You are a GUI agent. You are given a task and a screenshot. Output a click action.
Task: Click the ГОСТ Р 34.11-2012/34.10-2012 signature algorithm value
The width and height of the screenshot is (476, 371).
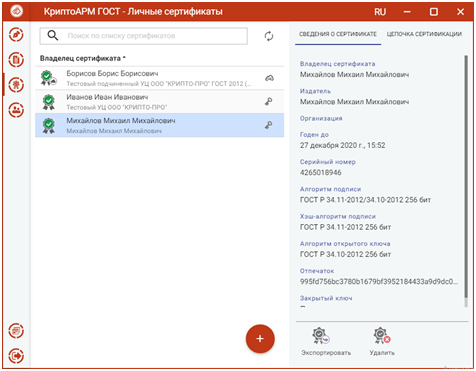365,200
